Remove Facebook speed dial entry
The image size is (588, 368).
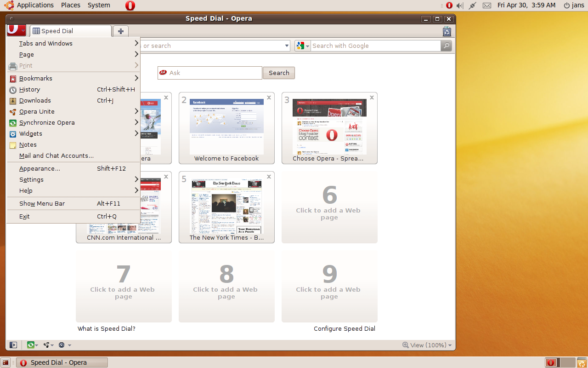[269, 98]
